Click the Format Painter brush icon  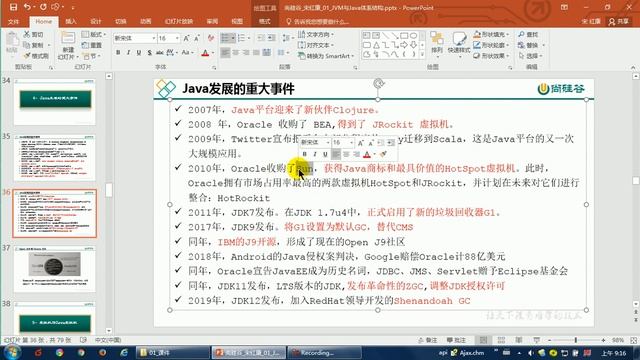27,56
